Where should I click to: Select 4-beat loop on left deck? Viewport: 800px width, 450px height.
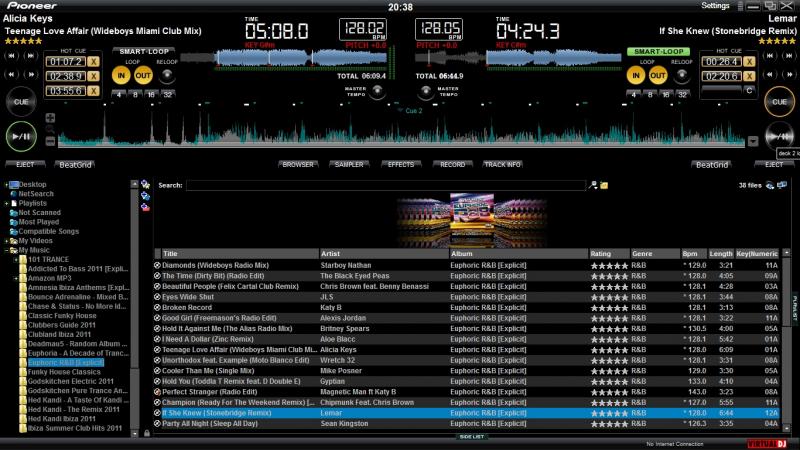[119, 94]
